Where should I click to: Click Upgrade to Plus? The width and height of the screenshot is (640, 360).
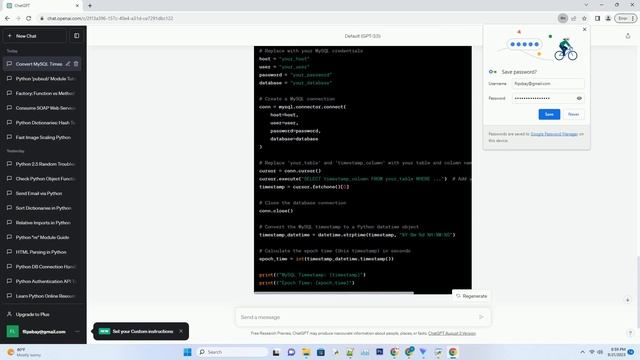pyautogui.click(x=42, y=314)
